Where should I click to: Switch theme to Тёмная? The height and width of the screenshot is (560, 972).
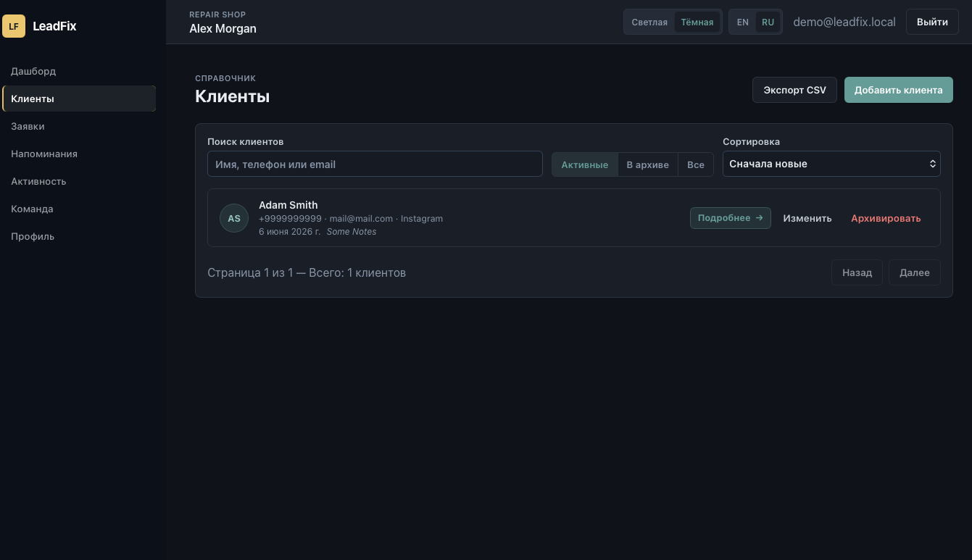[697, 22]
